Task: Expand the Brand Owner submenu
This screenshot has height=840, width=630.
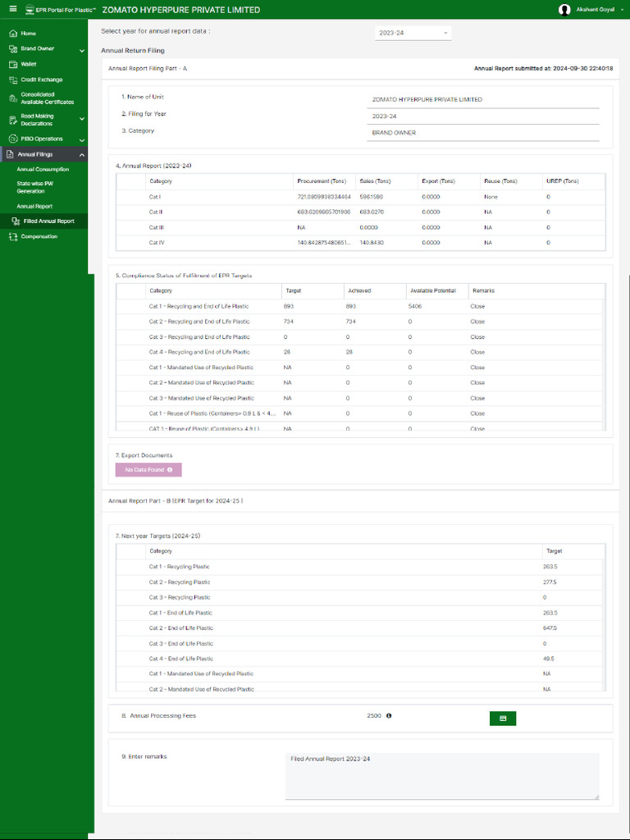Action: click(x=81, y=49)
